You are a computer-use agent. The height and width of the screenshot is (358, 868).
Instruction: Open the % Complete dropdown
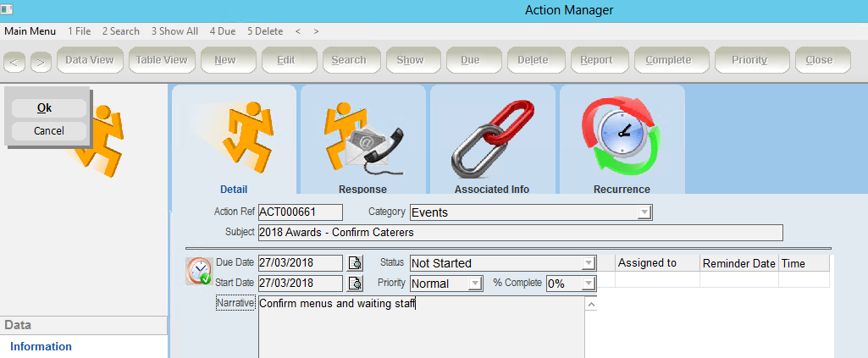tap(589, 284)
